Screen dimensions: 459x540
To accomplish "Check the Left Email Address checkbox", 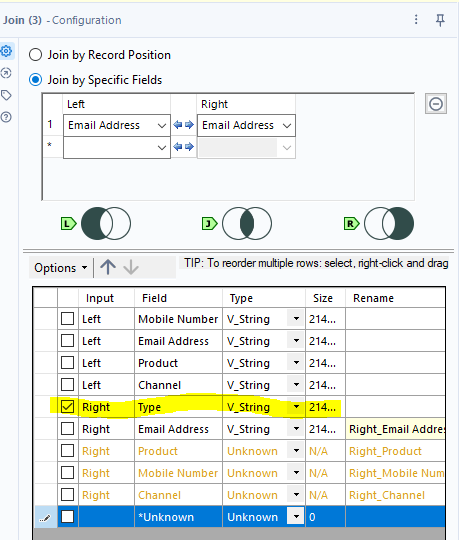I will (x=67, y=341).
